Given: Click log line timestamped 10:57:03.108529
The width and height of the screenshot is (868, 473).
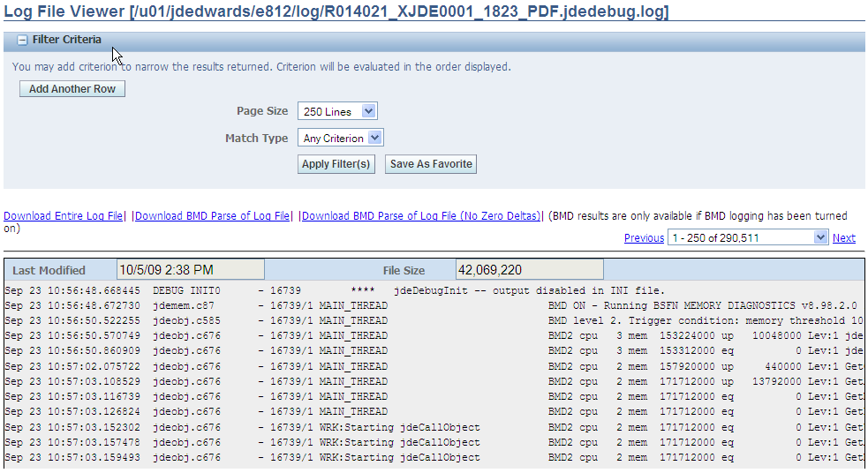Looking at the screenshot, I should 434,381.
